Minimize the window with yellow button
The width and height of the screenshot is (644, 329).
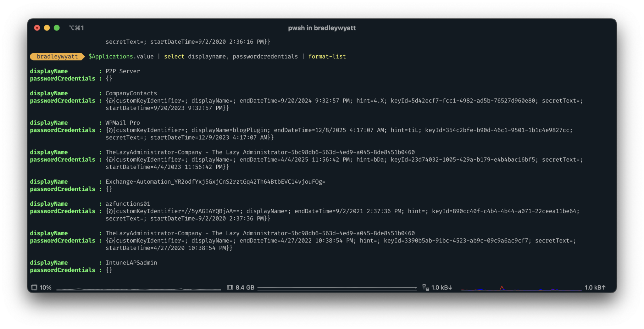pyautogui.click(x=47, y=28)
